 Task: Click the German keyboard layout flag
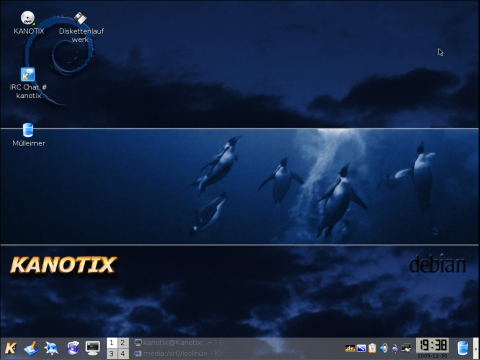pyautogui.click(x=350, y=348)
